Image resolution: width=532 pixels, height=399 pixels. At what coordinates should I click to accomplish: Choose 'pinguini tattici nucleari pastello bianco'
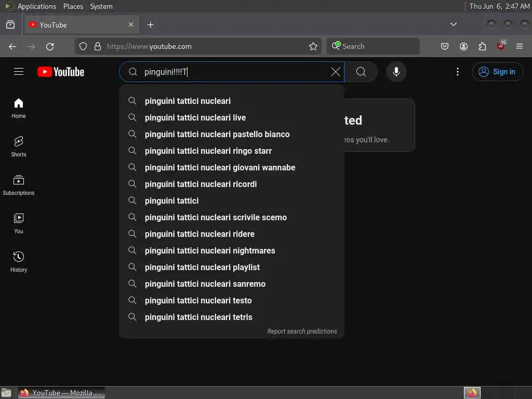[232, 135]
